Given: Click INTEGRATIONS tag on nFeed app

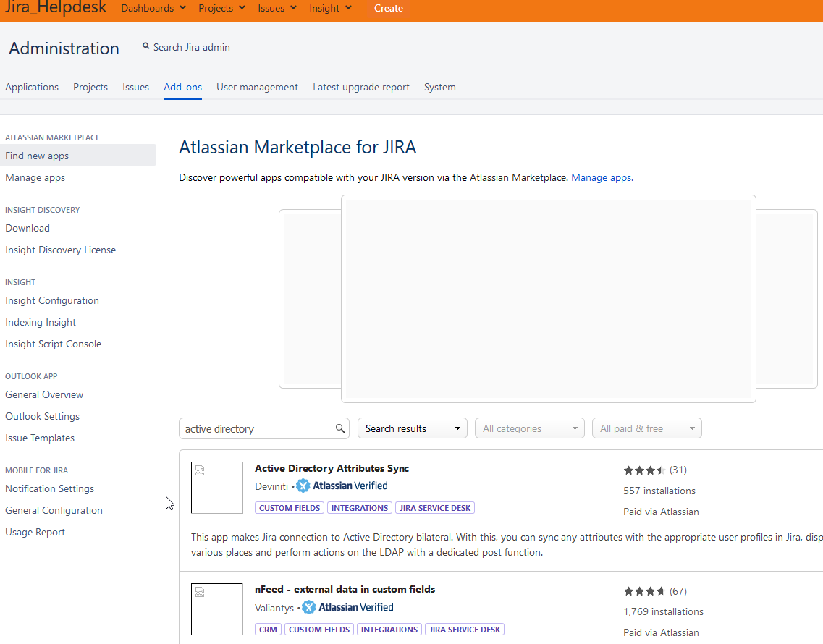Looking at the screenshot, I should point(389,630).
